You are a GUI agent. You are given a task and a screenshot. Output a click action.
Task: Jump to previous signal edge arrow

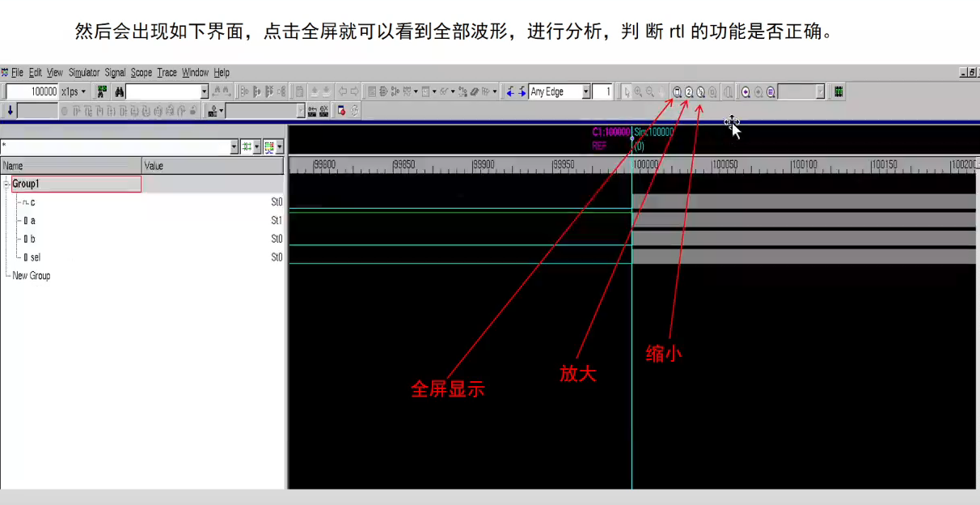point(510,92)
